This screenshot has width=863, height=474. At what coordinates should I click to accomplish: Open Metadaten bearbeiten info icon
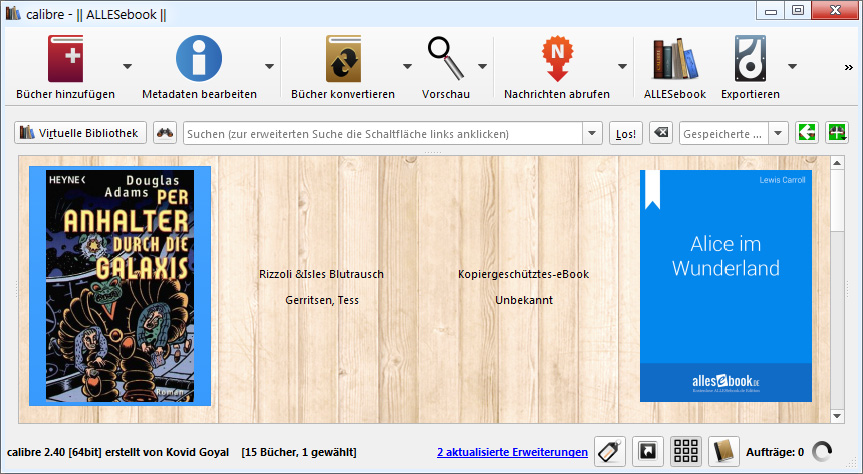click(199, 58)
